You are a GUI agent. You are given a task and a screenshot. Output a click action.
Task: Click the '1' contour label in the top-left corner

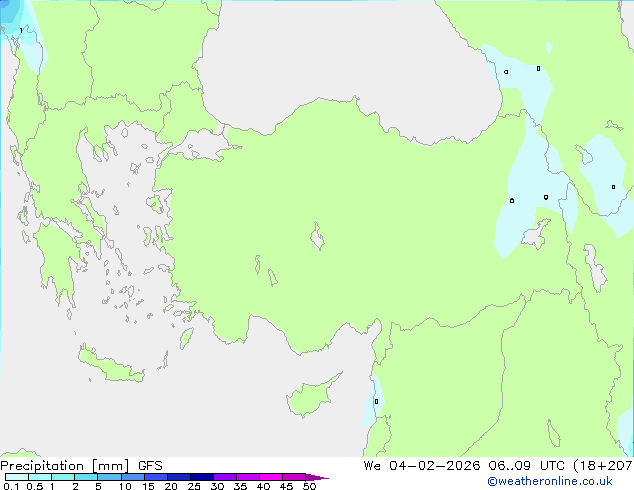[x=21, y=31]
